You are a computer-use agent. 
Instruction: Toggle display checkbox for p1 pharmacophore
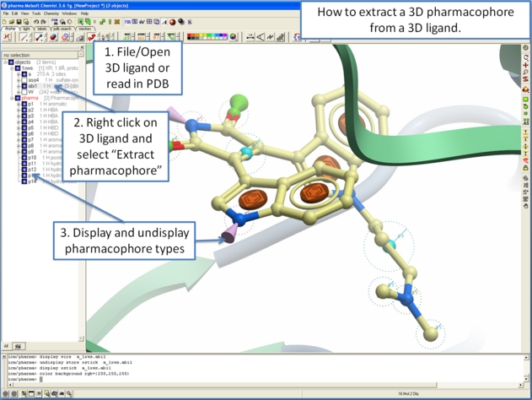24,104
